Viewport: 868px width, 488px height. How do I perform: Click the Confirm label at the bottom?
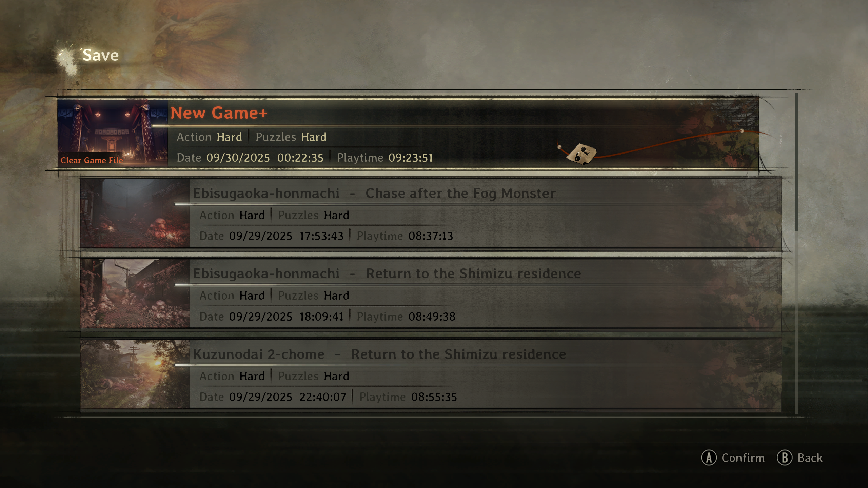[x=743, y=458]
